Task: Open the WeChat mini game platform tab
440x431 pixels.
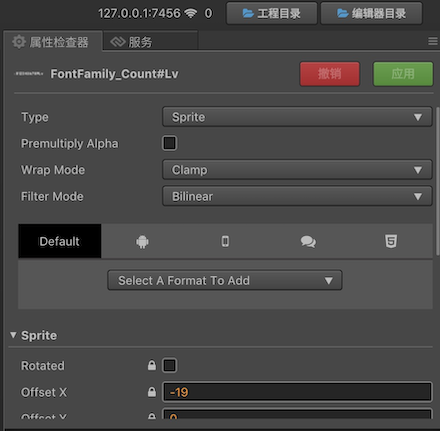Action: pyautogui.click(x=308, y=241)
